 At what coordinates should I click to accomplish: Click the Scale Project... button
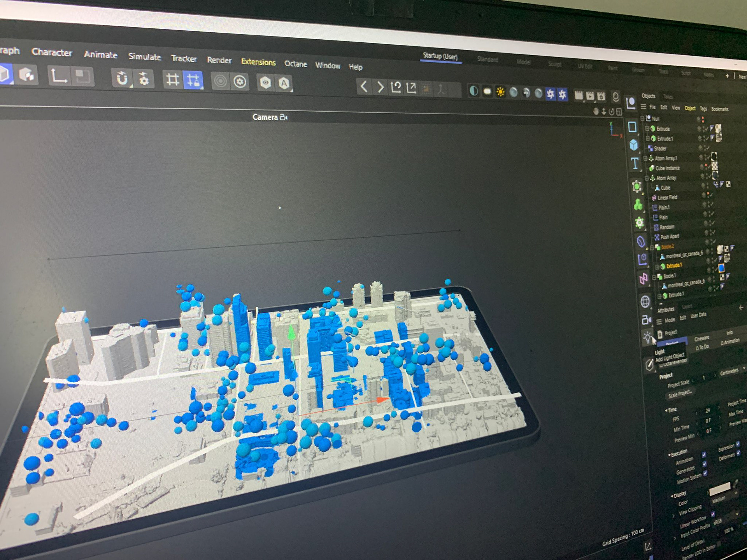tap(680, 394)
